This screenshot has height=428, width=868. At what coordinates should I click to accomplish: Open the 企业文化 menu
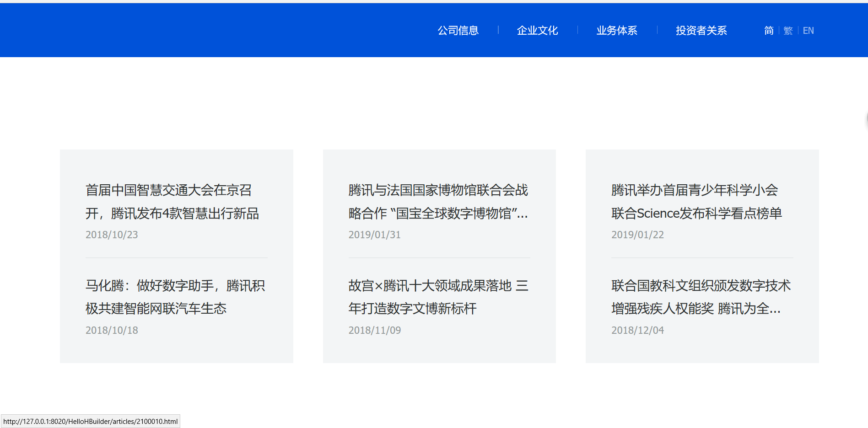tap(537, 31)
